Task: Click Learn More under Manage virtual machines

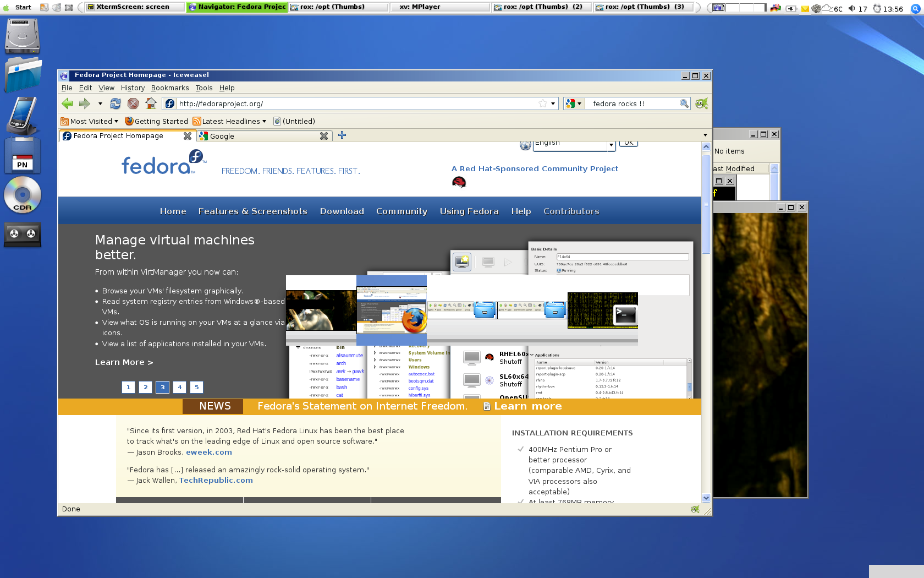Action: click(x=124, y=362)
